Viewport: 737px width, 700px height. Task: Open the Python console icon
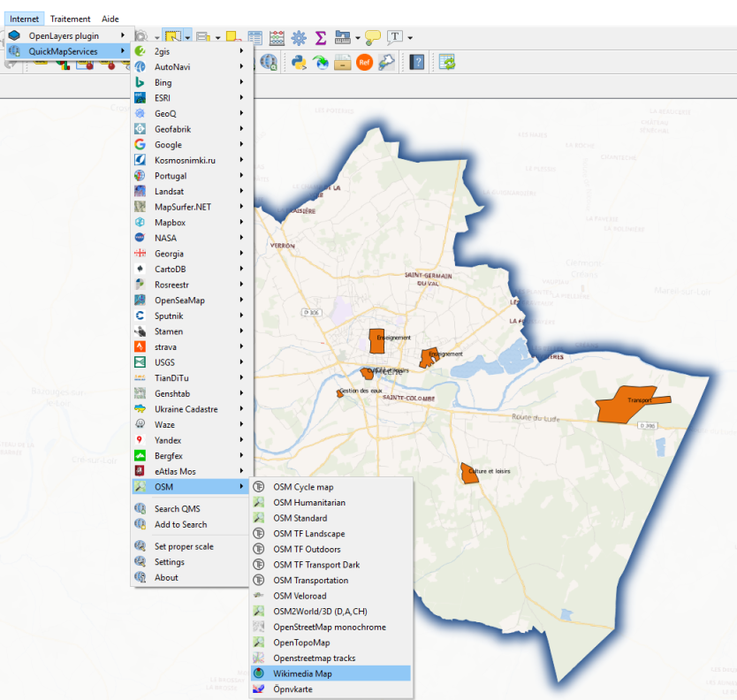pos(299,62)
